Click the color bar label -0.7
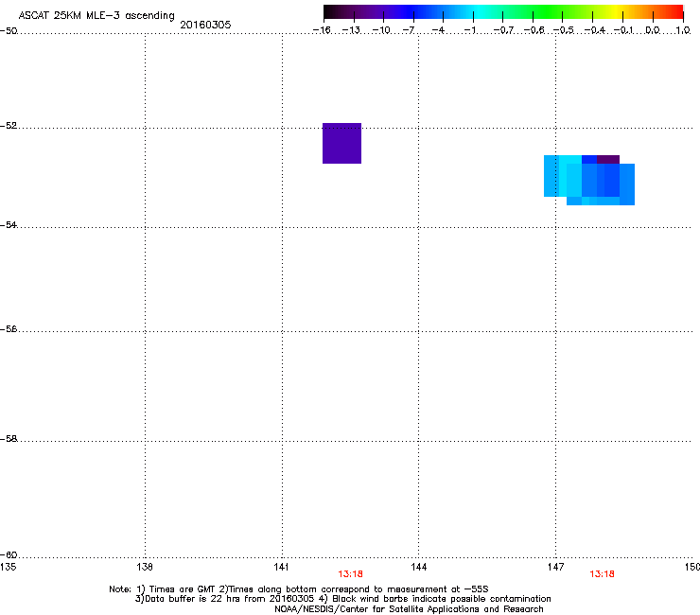The height and width of the screenshot is (615, 700). point(503,30)
